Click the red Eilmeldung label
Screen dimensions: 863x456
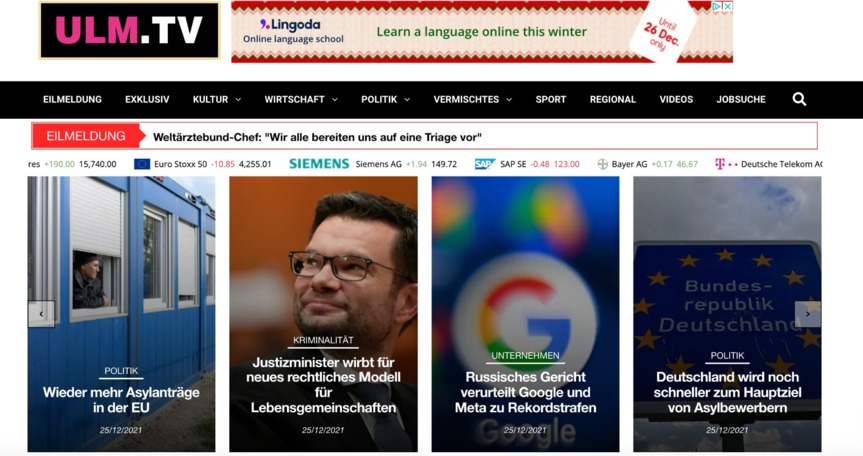point(86,136)
